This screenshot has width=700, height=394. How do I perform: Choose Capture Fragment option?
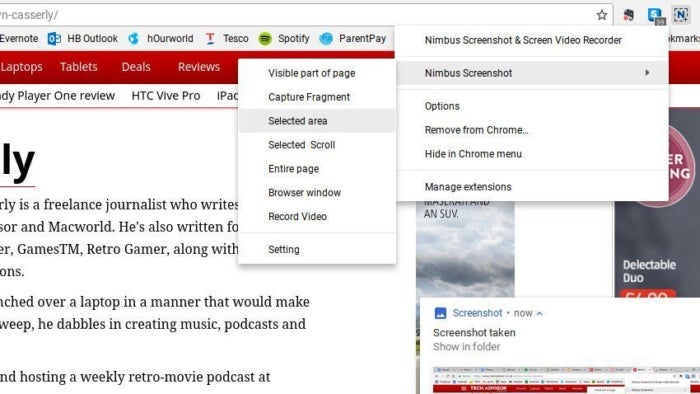[317, 97]
